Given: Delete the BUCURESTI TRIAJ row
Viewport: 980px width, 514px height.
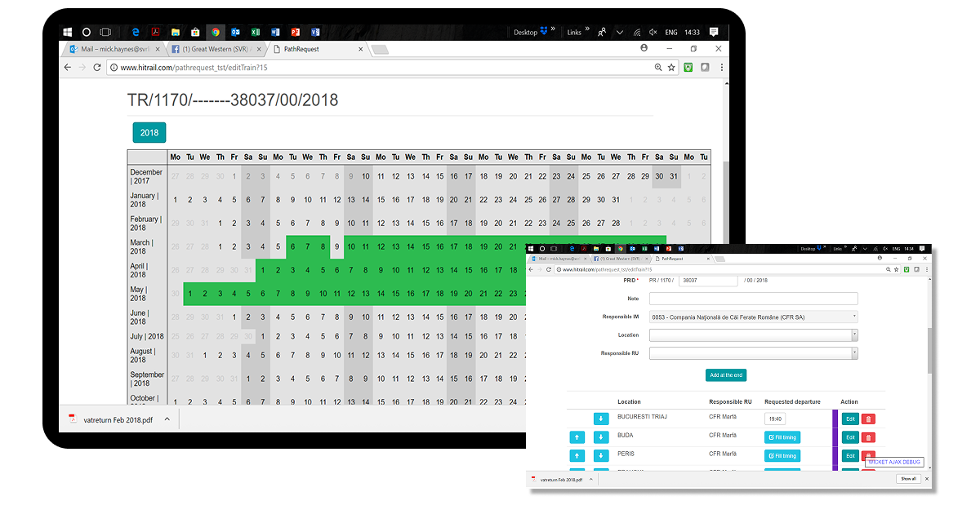Looking at the screenshot, I should [868, 419].
